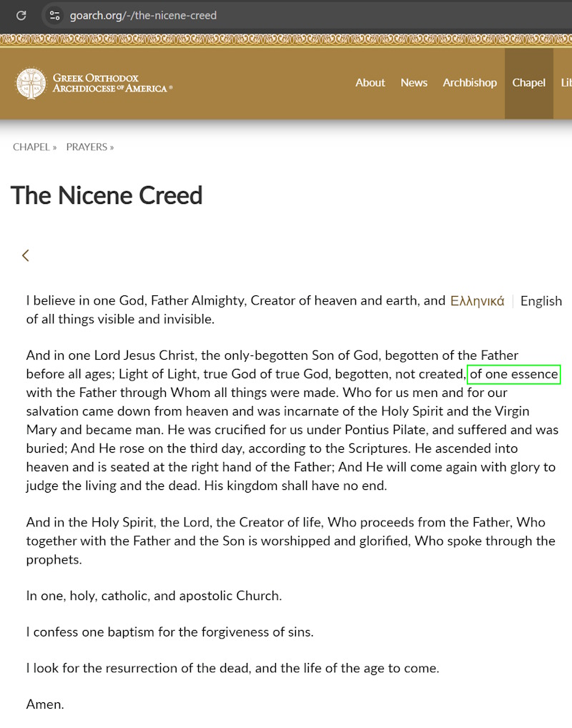
Task: Open the About menu item
Action: (370, 82)
